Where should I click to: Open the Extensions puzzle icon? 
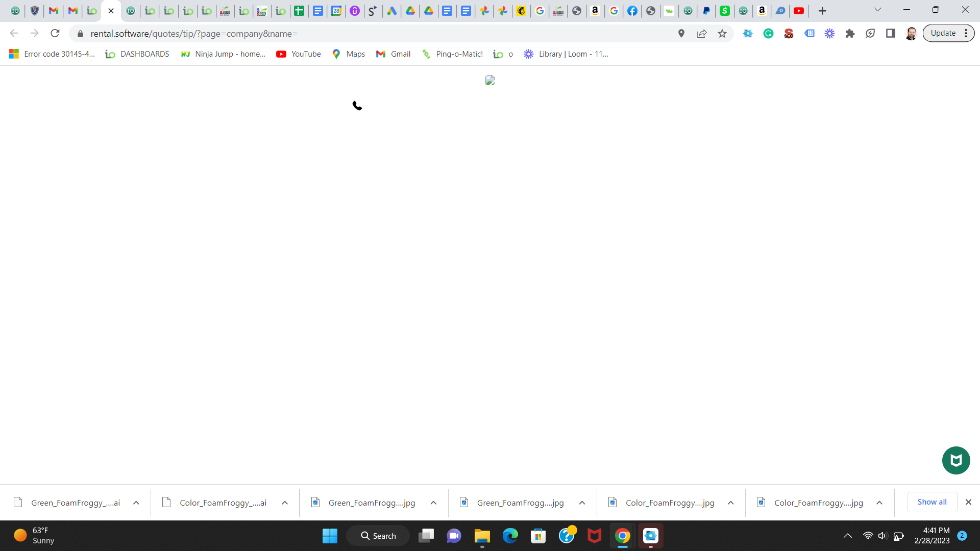[850, 34]
